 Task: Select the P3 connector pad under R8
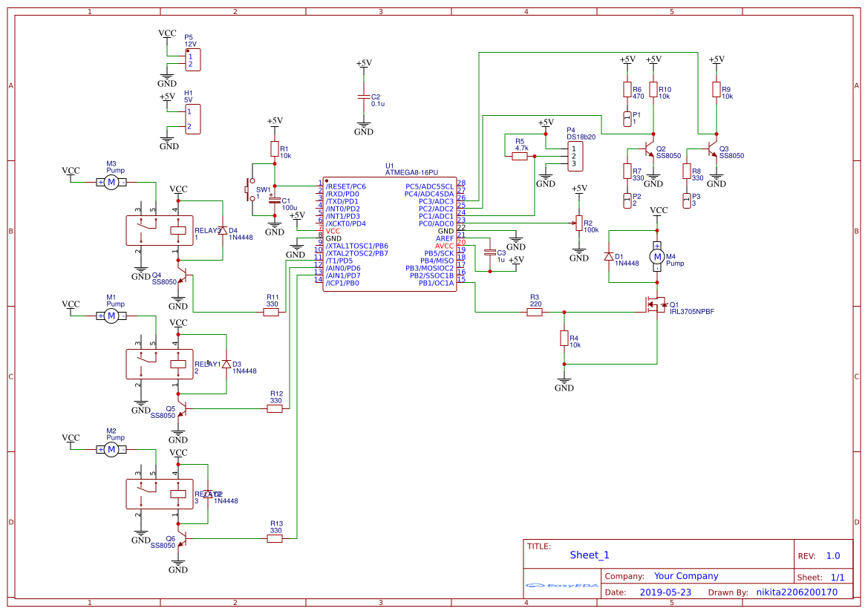tap(686, 200)
